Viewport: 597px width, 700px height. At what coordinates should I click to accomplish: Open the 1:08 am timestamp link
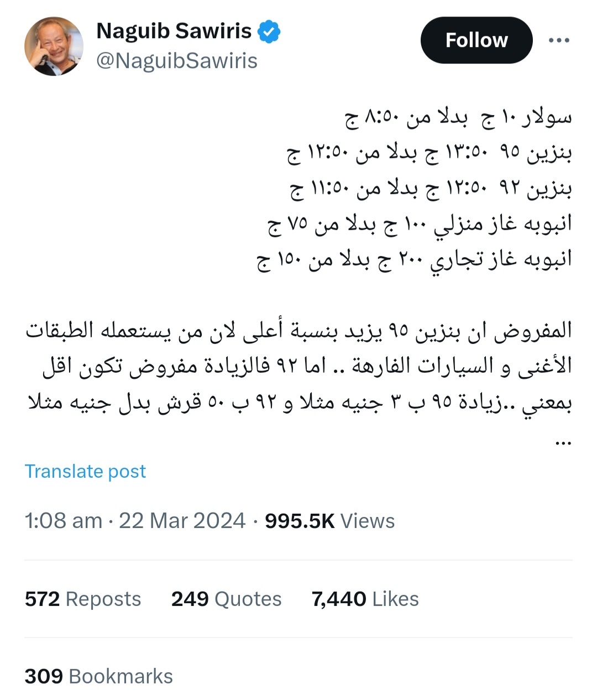pyautogui.click(x=64, y=521)
